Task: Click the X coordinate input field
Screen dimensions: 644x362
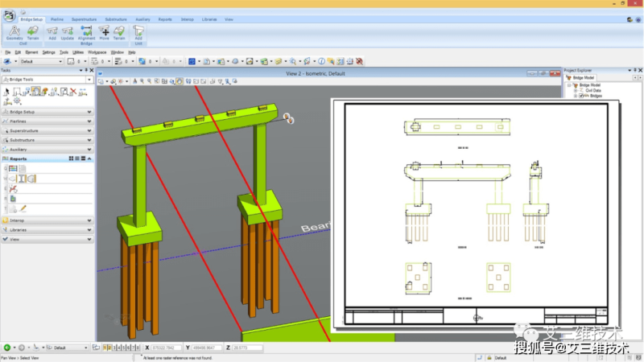Action: click(x=167, y=348)
